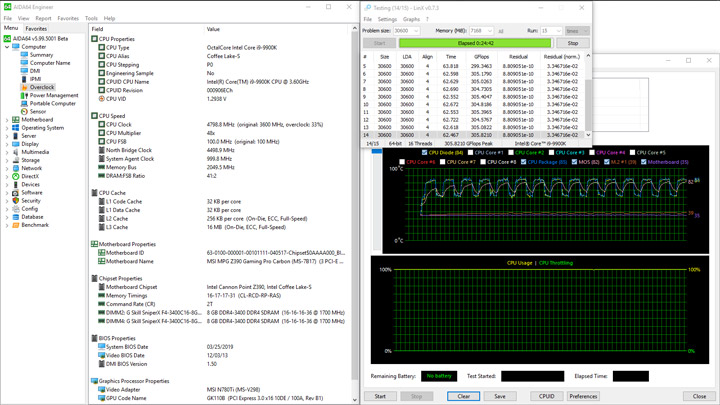Open the Memory (MiB) dropdown
The height and width of the screenshot is (405, 720).
click(482, 31)
